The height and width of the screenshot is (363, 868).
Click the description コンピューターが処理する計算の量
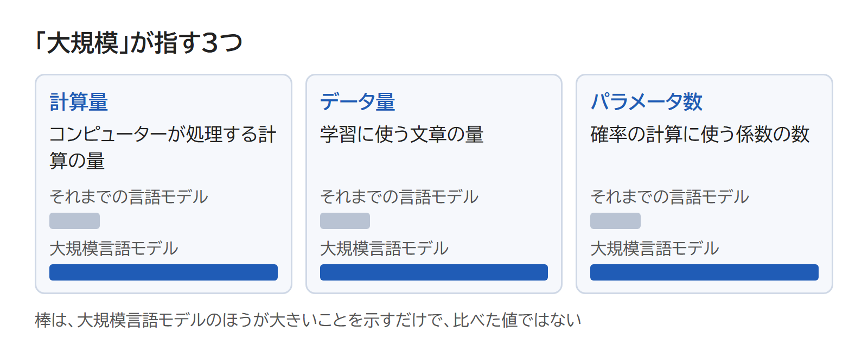tap(163, 148)
